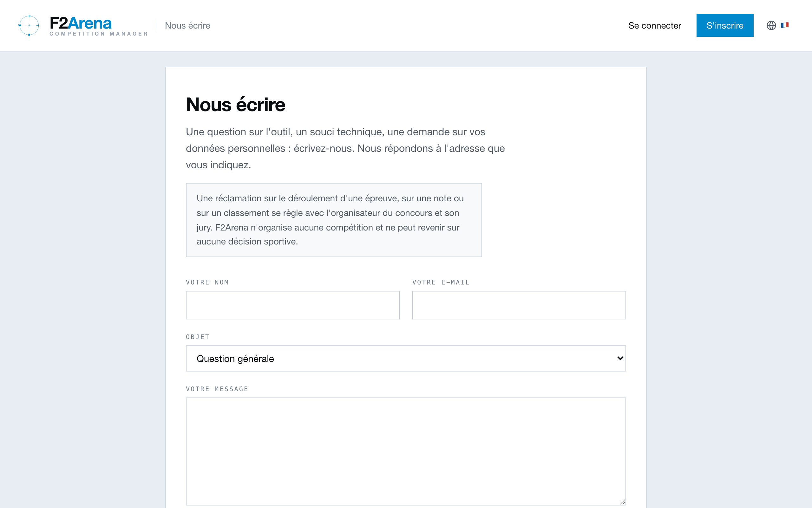
Task: Click the message textarea resize handle
Action: (622, 502)
